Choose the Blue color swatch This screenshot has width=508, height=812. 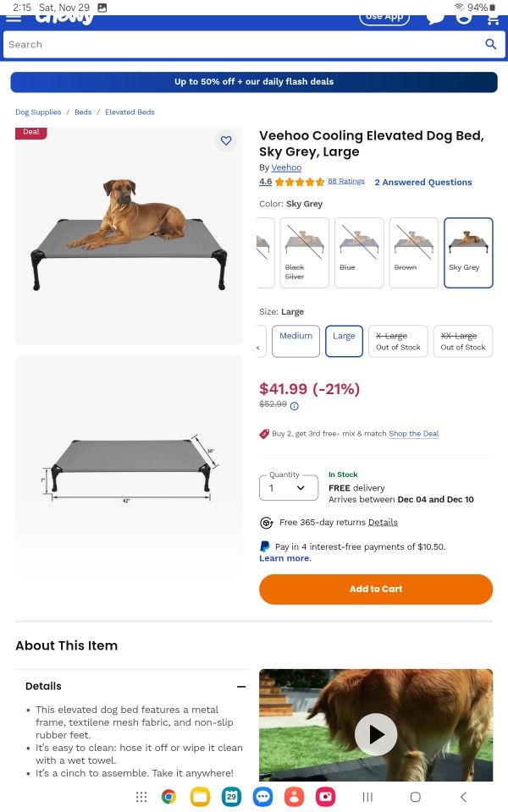coord(358,252)
